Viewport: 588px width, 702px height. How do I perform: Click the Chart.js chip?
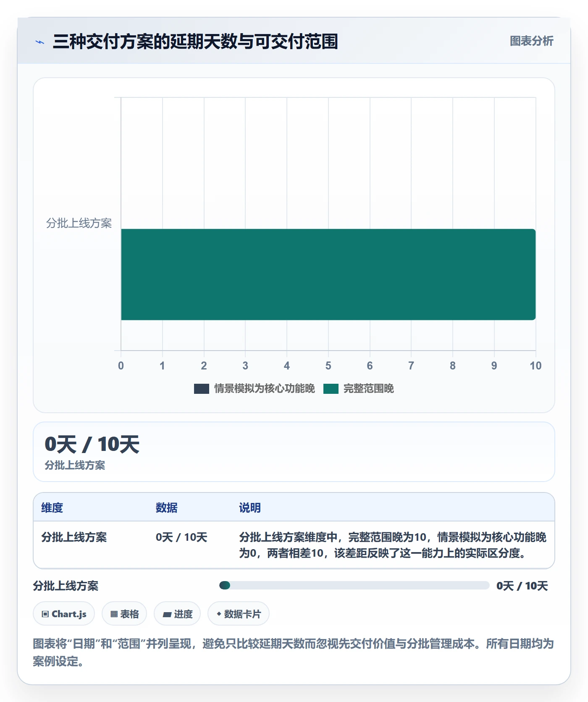pyautogui.click(x=64, y=614)
